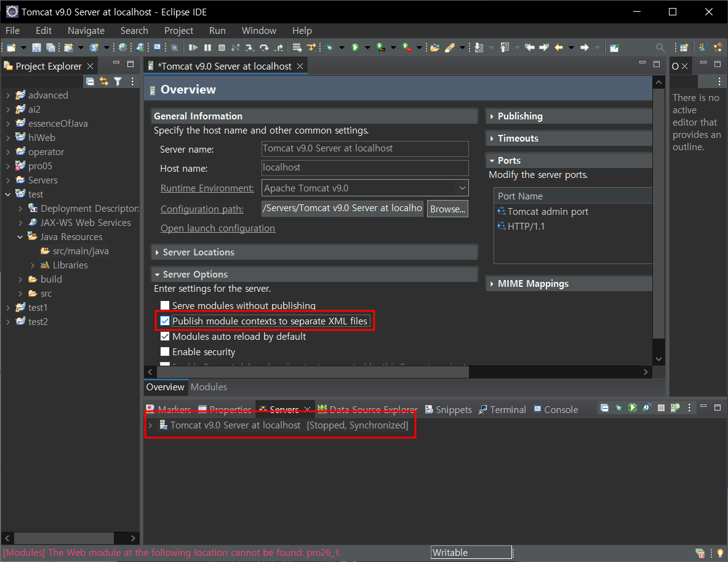Click the Save All toolbar icon
The image size is (728, 562).
[x=50, y=47]
